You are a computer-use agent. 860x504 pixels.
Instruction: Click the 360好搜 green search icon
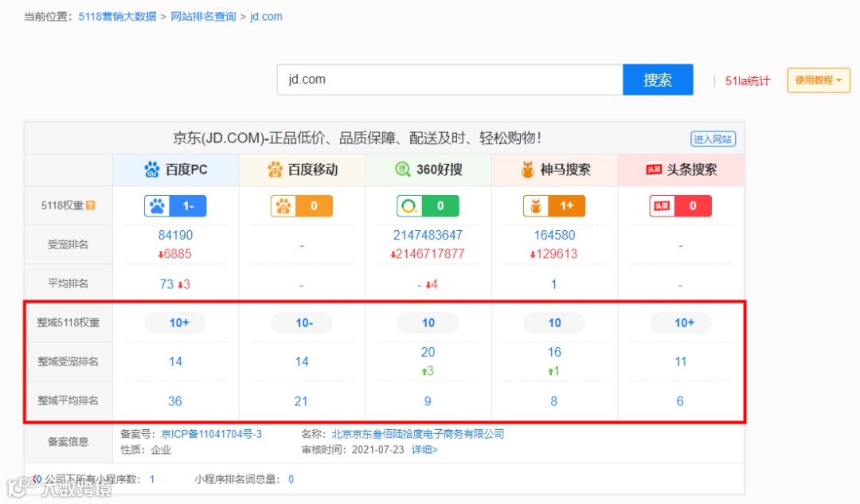[403, 170]
